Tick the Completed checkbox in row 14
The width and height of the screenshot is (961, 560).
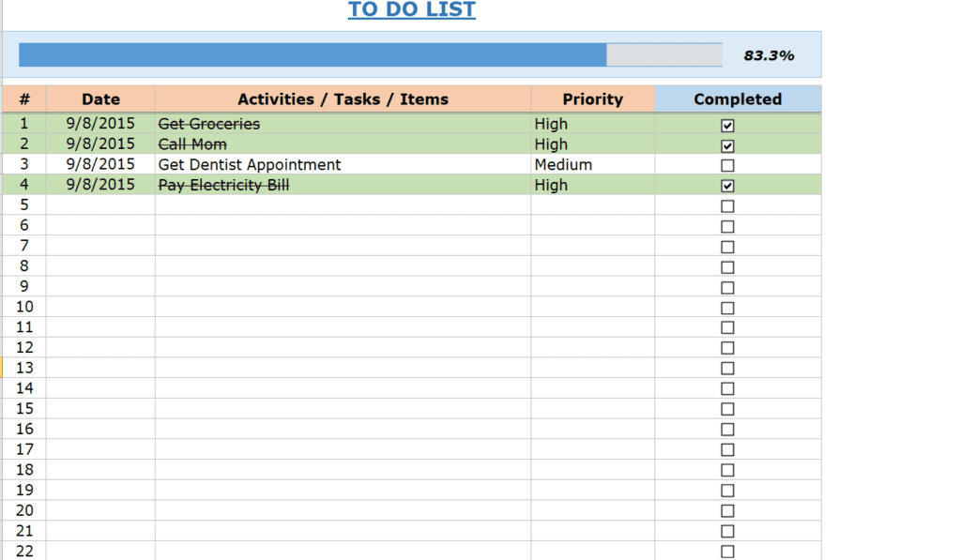pos(727,388)
